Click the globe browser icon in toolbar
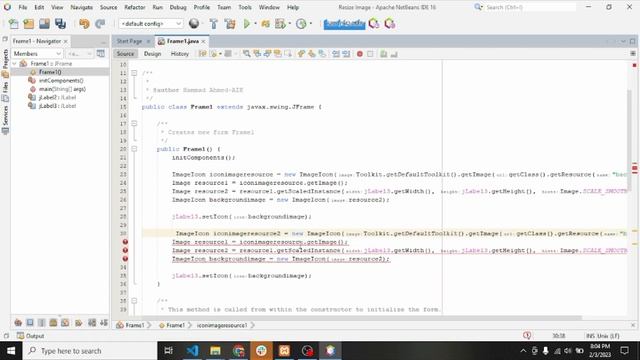 [194, 24]
